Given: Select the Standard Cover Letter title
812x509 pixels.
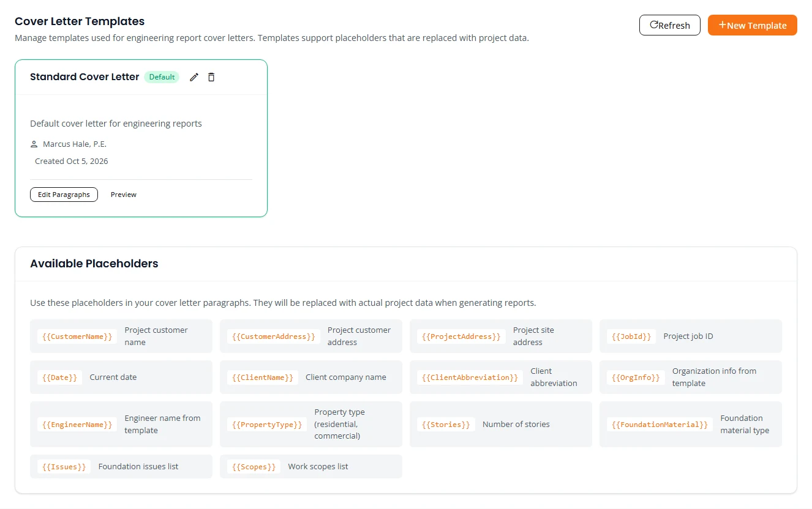Looking at the screenshot, I should (85, 77).
